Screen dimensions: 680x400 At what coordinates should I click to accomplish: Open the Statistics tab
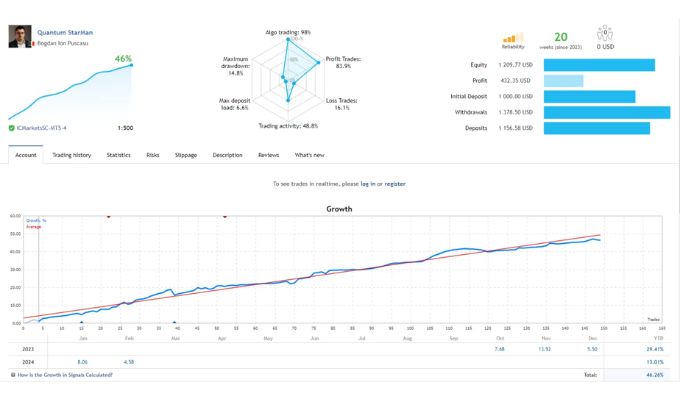(x=118, y=155)
